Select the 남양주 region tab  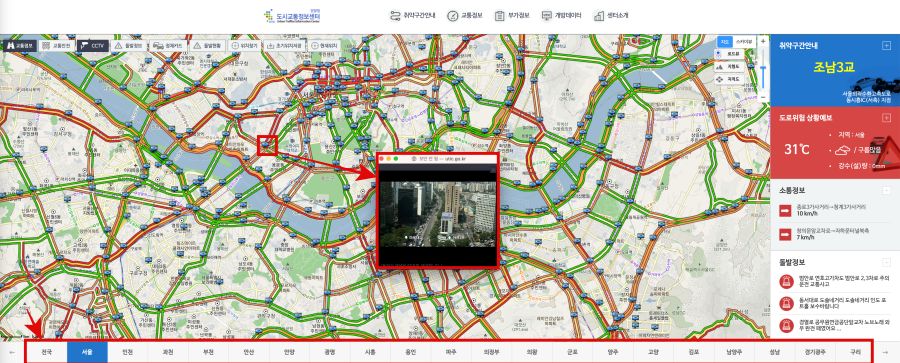pos(734,352)
